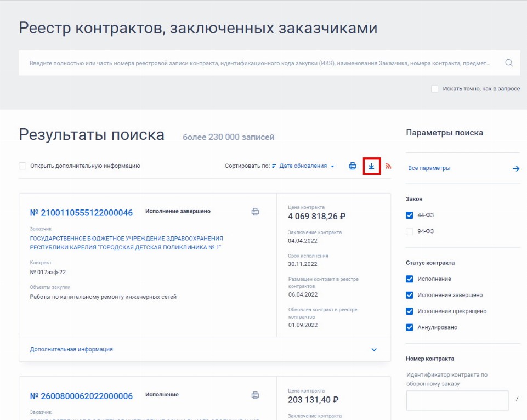Click sort order icon beside Сортировать по

point(274,166)
